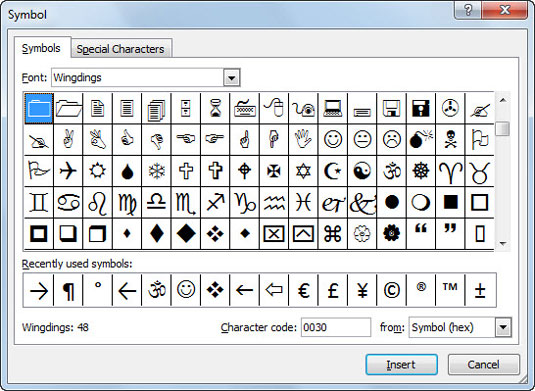This screenshot has width=535, height=391.
Task: Select the frowning face symbol in grid
Action: pos(391,139)
